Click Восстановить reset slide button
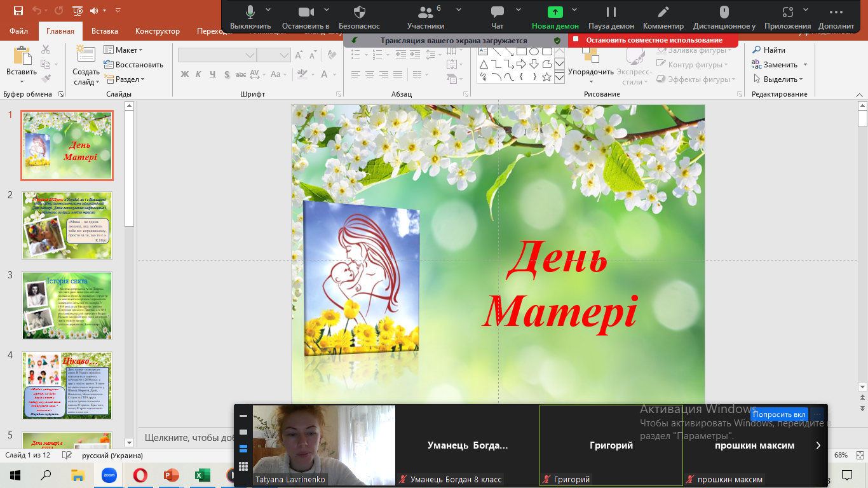 click(133, 64)
